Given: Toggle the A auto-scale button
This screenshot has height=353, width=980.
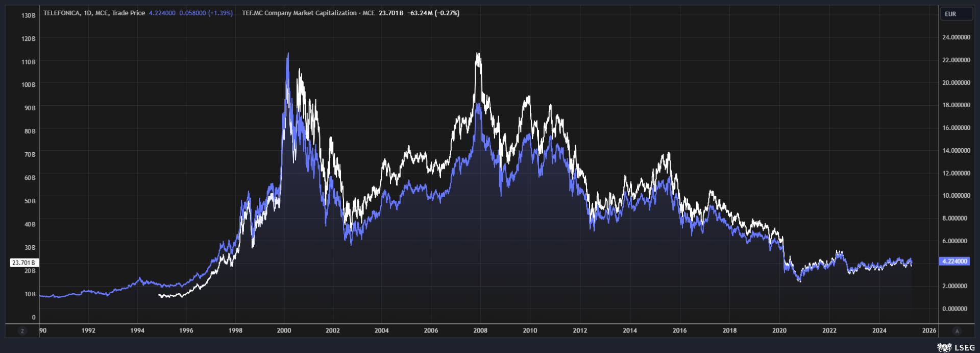Looking at the screenshot, I should click(957, 331).
